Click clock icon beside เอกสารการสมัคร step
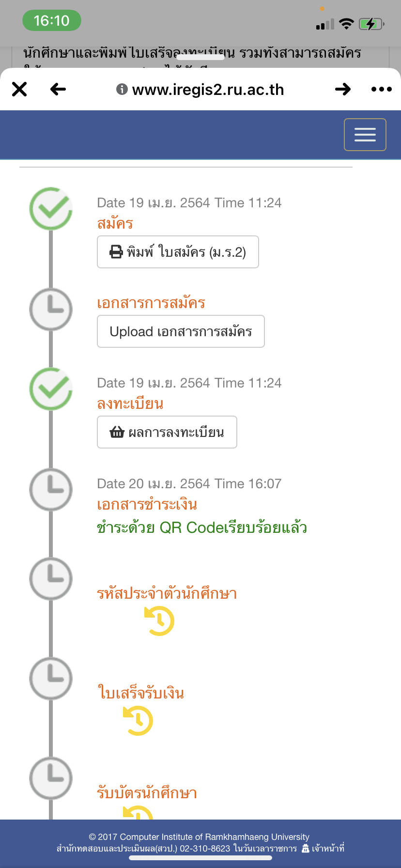Screen dimensions: 401x868 [x=51, y=310]
